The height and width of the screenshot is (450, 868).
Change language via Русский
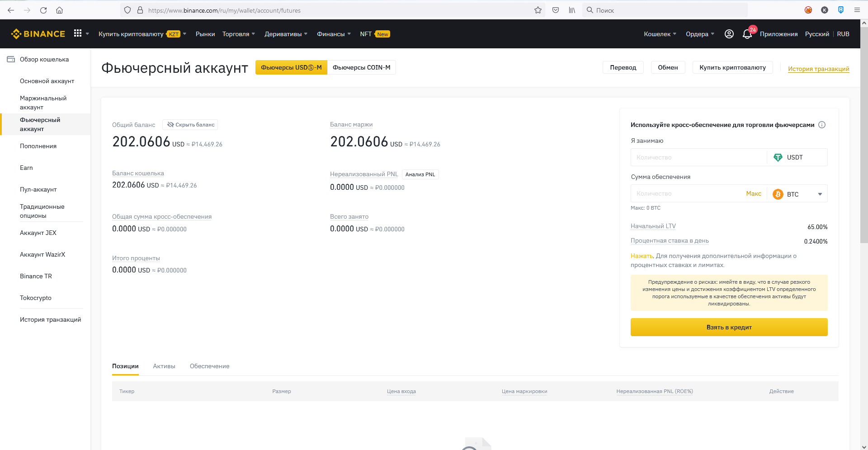pyautogui.click(x=817, y=34)
